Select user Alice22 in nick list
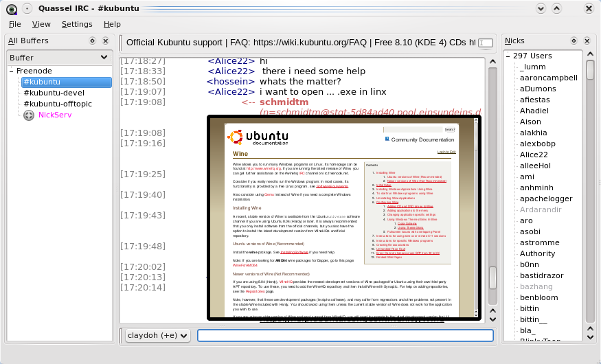 534,155
